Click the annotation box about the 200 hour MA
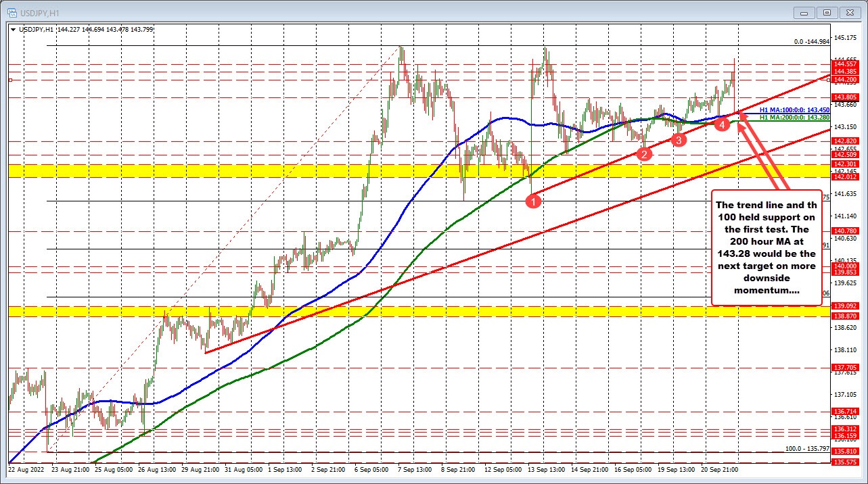868x484 pixels. [x=767, y=248]
